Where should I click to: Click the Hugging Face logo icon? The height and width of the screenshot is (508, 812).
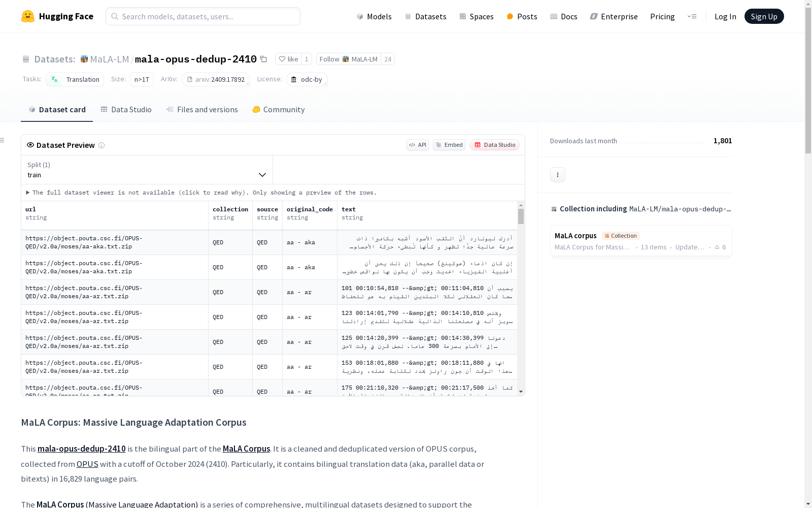coord(28,16)
